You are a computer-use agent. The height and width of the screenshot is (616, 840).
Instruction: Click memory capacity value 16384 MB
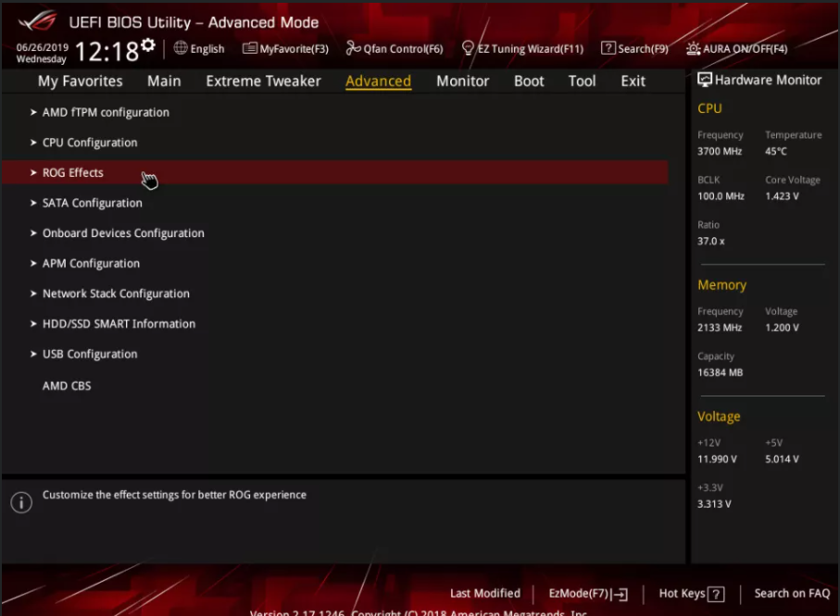pyautogui.click(x=720, y=372)
